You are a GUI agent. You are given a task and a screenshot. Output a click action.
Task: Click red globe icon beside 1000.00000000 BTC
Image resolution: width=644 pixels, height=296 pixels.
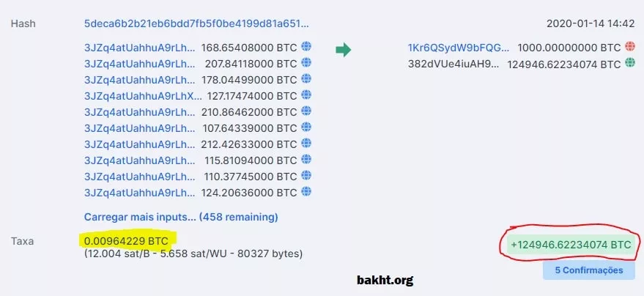click(x=629, y=47)
